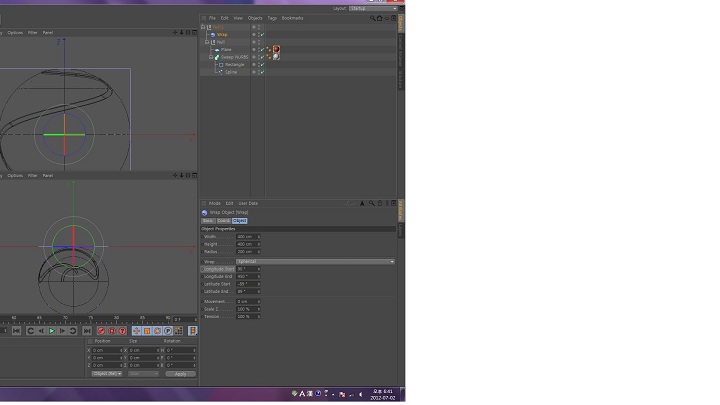Screen dimensions: 720x405
Task: Switch to the Basic tab
Action: (x=208, y=221)
